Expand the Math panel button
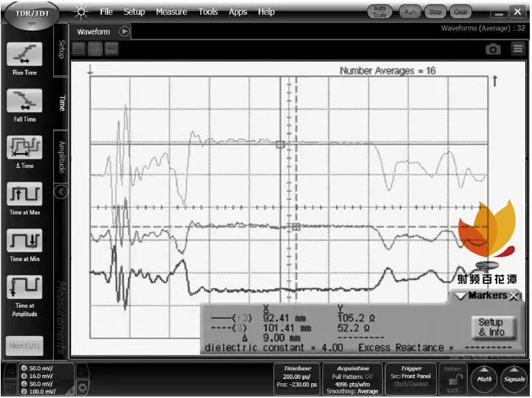The height and width of the screenshot is (398, 532). pos(484,379)
